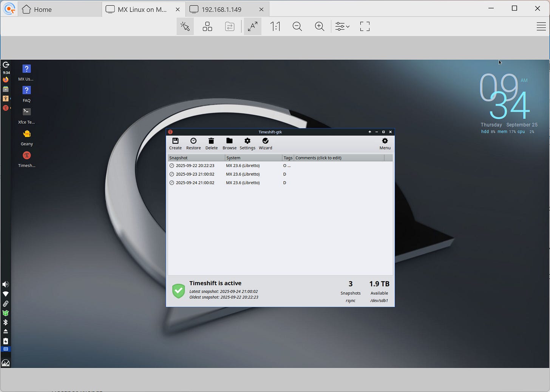
Task: Zoom in the remote viewer
Action: (x=320, y=26)
